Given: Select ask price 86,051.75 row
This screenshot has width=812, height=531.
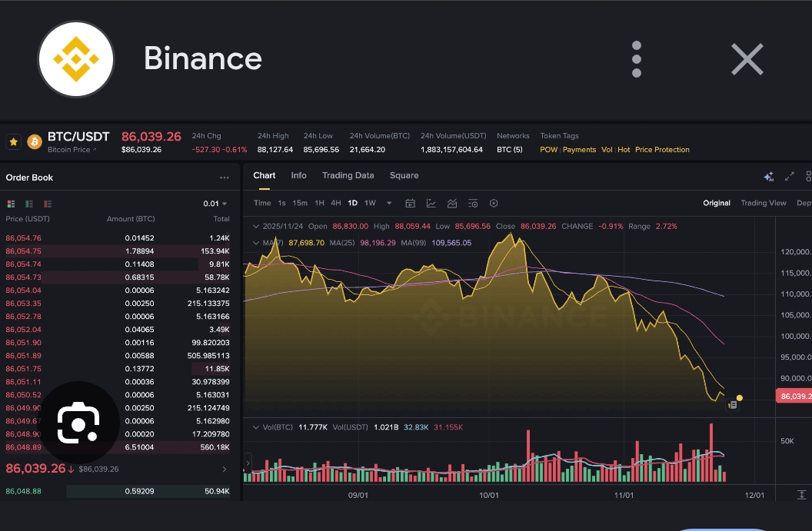Looking at the screenshot, I should [118, 369].
